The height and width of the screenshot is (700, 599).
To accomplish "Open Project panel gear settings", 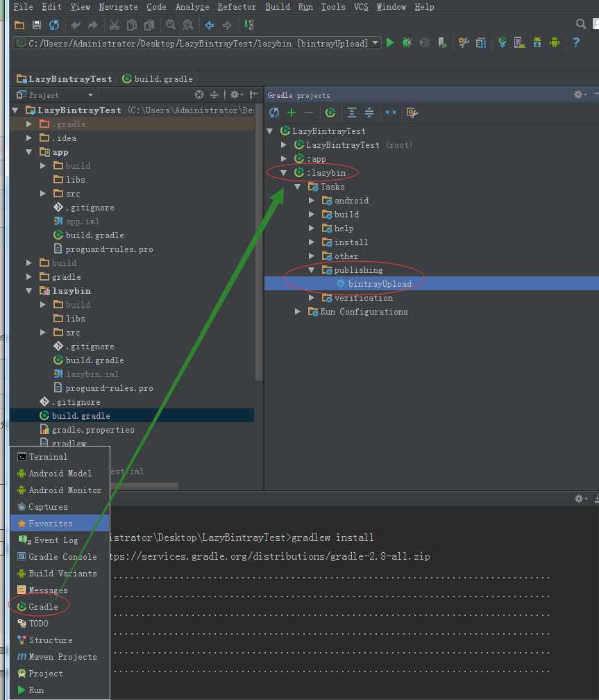I will pyautogui.click(x=236, y=94).
